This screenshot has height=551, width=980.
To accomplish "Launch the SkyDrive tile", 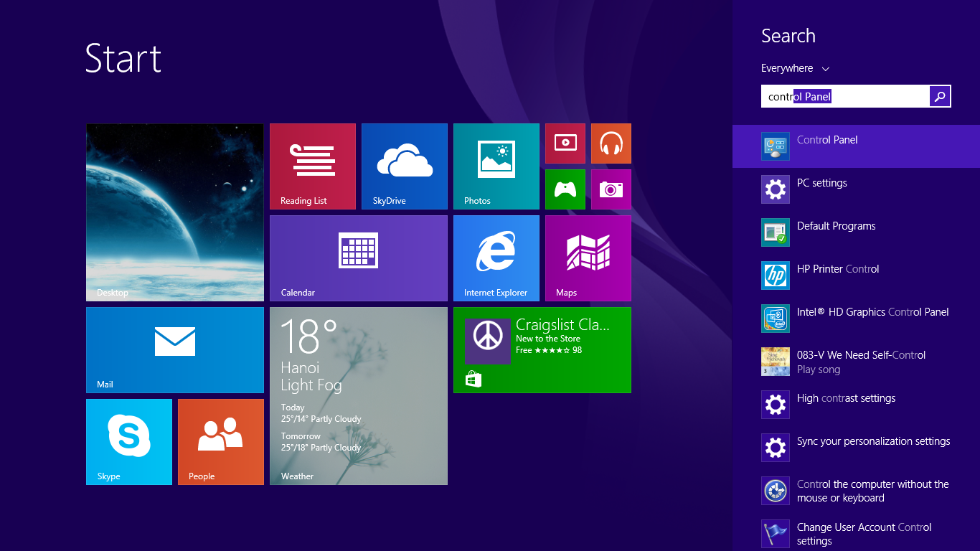I will (x=405, y=166).
